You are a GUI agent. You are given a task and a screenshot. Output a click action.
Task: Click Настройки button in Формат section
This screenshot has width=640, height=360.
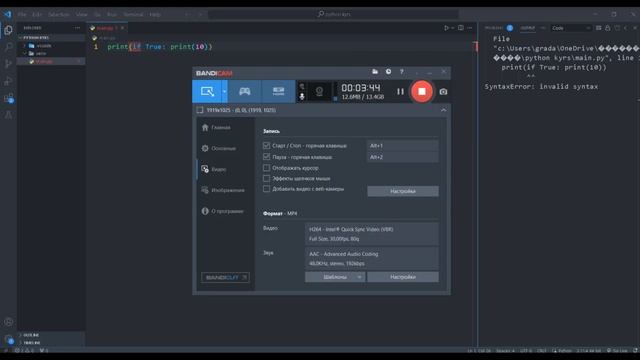[403, 277]
